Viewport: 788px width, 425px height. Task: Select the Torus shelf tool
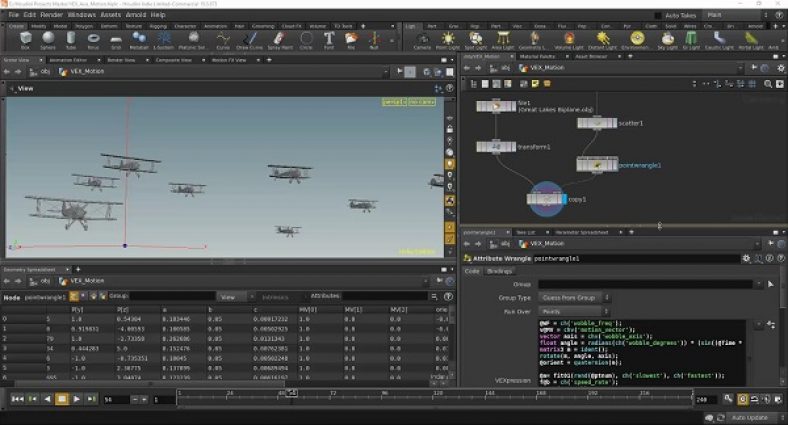point(94,40)
